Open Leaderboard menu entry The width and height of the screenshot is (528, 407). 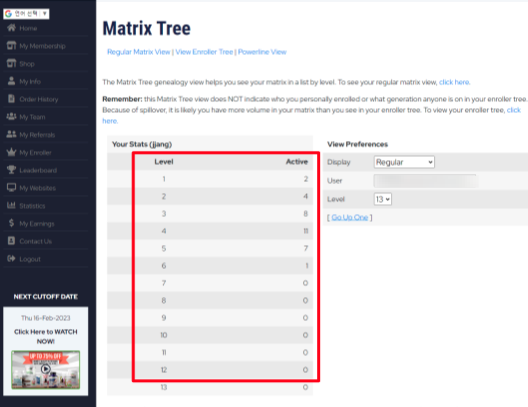(x=38, y=170)
